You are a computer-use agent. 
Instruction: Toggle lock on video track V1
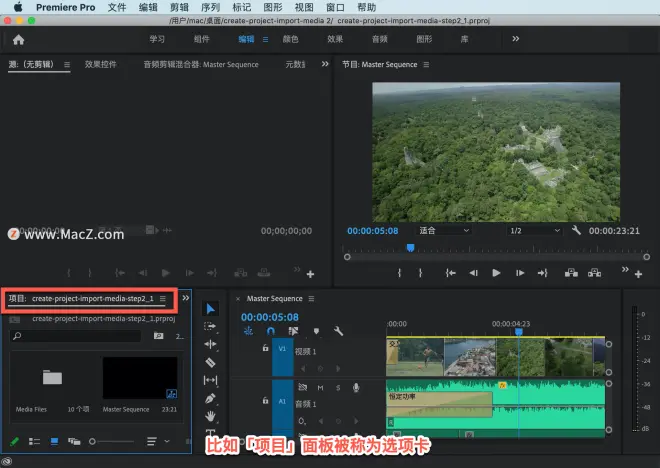(x=265, y=348)
